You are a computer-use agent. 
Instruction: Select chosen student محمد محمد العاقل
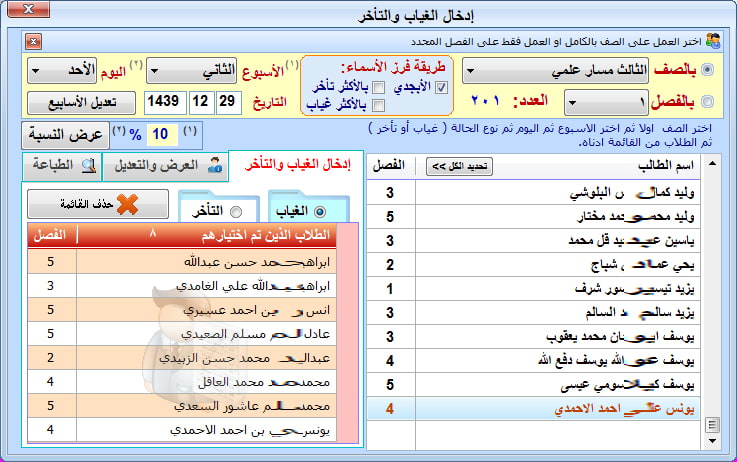[182, 382]
